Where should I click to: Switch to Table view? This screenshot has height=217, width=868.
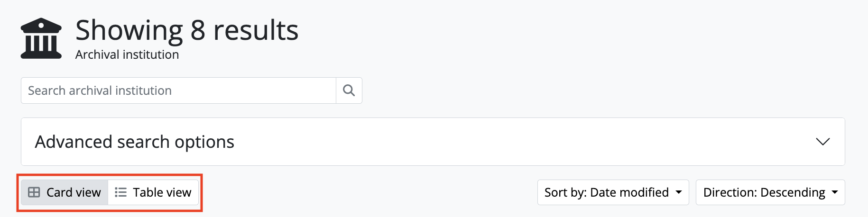[153, 192]
